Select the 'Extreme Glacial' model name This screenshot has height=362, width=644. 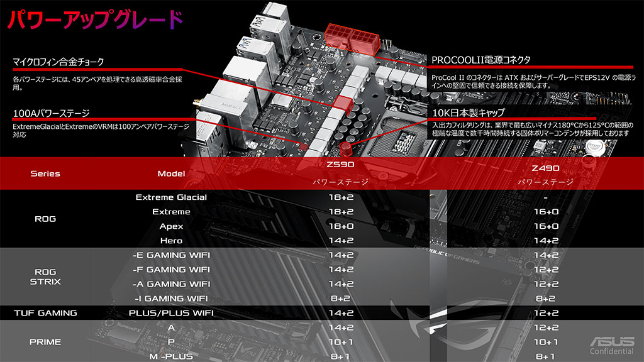(171, 197)
